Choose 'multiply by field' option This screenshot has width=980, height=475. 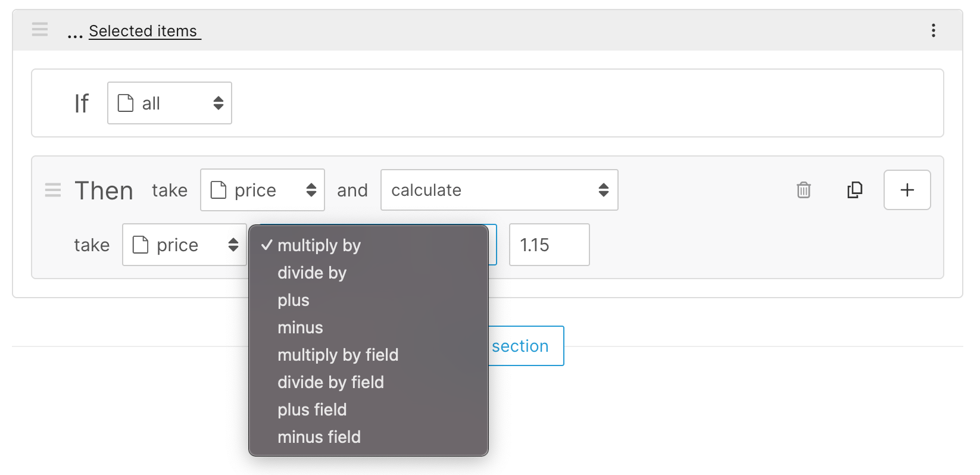coord(338,355)
